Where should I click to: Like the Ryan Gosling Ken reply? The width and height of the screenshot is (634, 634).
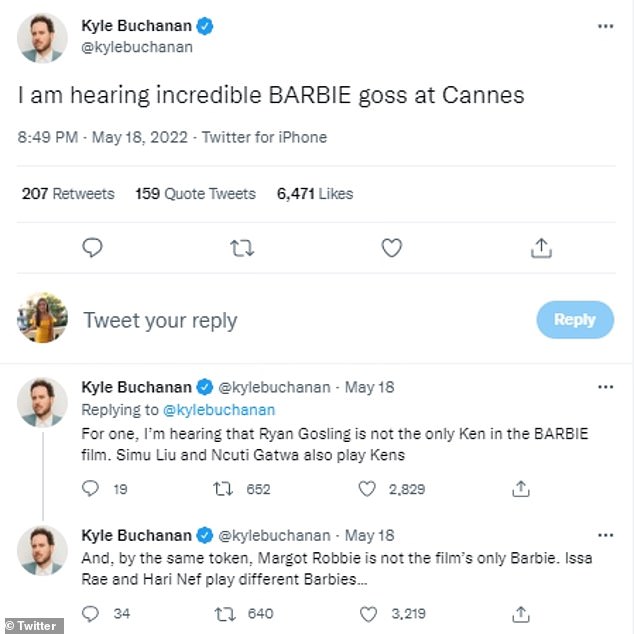coord(367,489)
